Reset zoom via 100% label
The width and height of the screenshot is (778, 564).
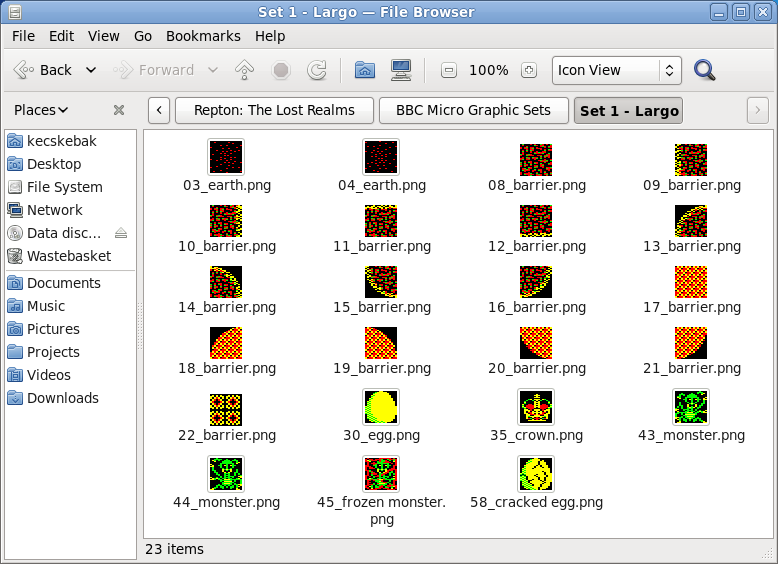pos(489,70)
